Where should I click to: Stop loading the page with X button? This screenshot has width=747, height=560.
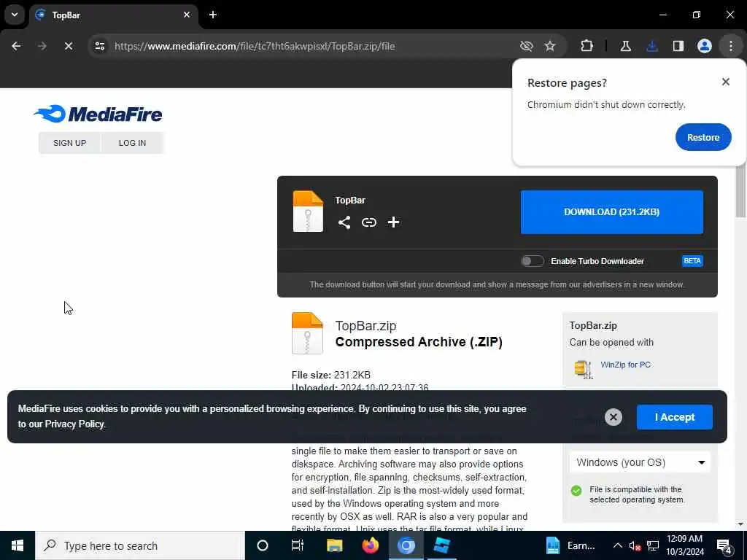click(68, 46)
